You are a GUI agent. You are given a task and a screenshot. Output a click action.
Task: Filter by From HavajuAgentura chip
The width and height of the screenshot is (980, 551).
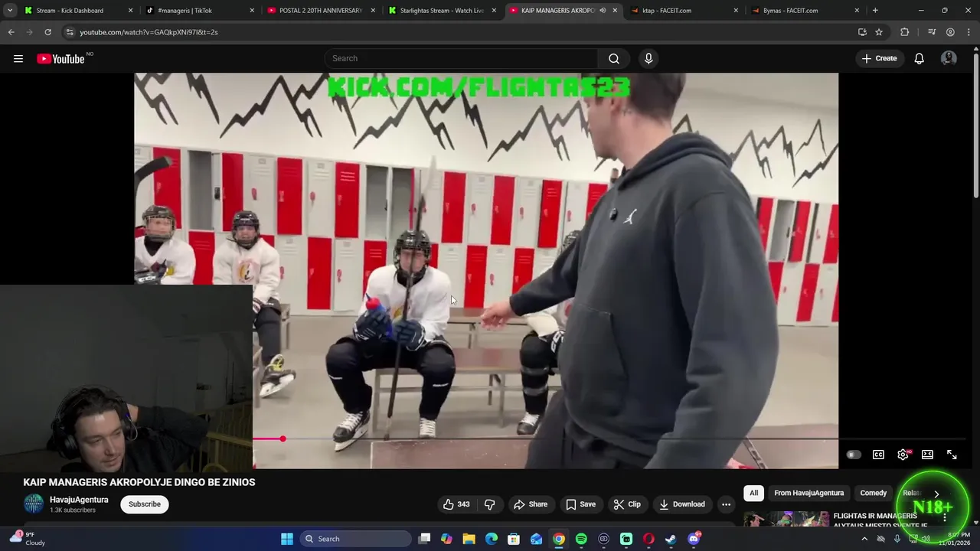[808, 493]
